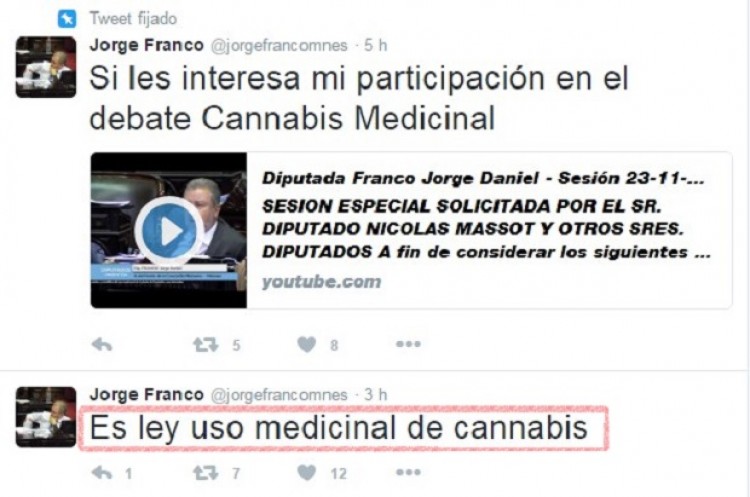Like the tweet with 12 likes
The image size is (750, 497).
[x=307, y=473]
